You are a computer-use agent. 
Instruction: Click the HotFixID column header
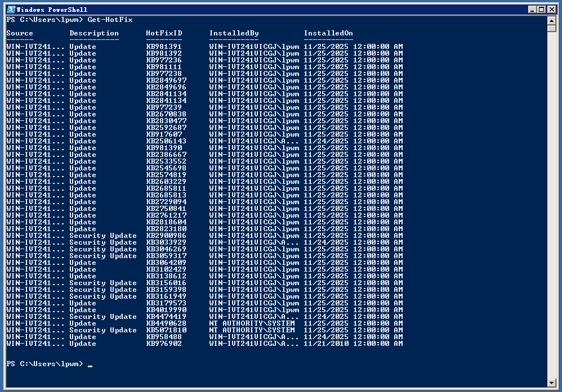pyautogui.click(x=164, y=33)
